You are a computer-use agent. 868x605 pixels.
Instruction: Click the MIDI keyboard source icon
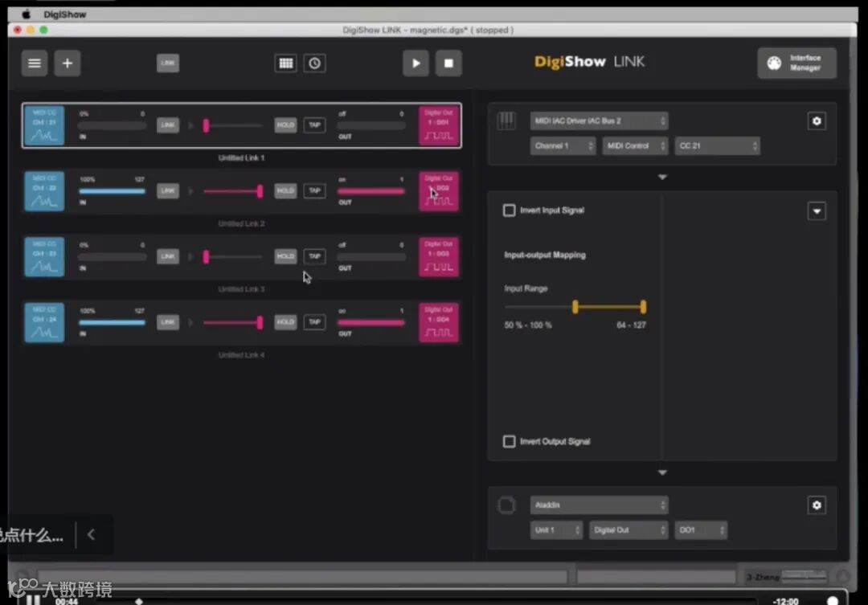[506, 121]
